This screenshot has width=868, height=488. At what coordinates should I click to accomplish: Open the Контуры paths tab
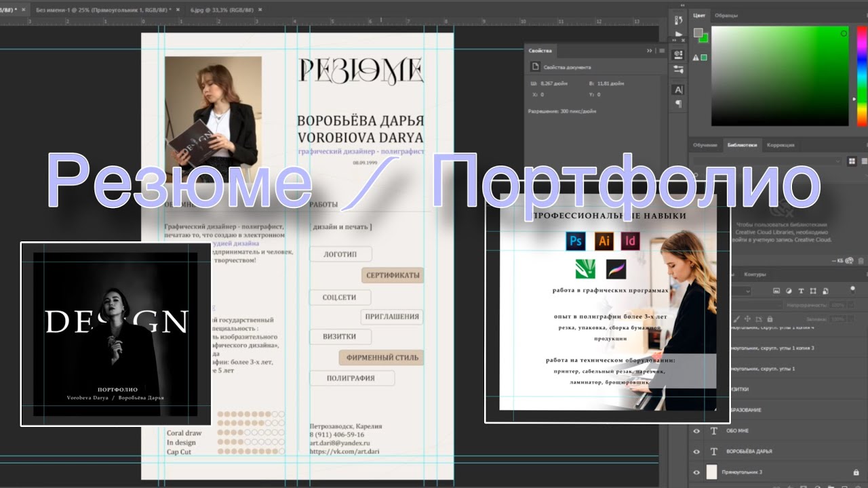(755, 274)
